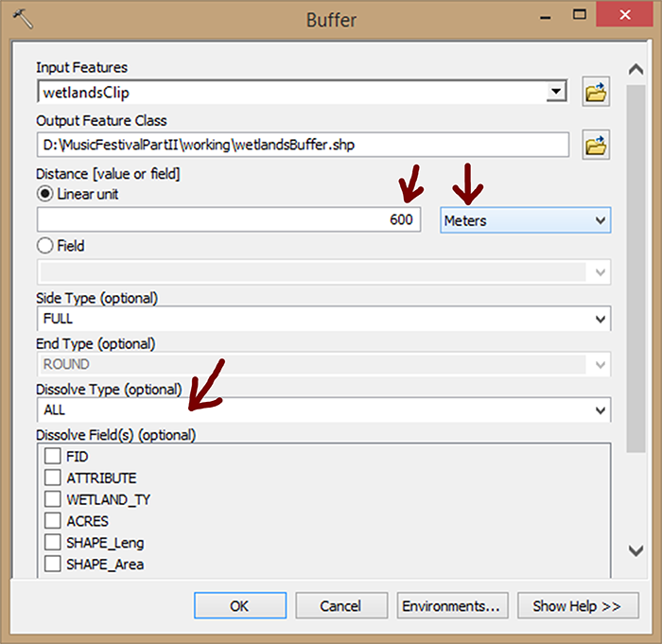Check the FID dissolve field
Screen dimensions: 662x644
coord(52,456)
